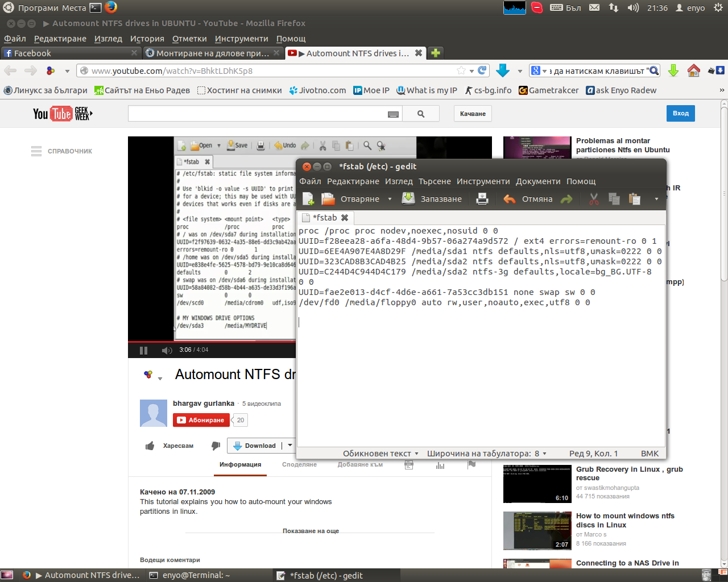Select Споделяне tab under video

(x=299, y=464)
